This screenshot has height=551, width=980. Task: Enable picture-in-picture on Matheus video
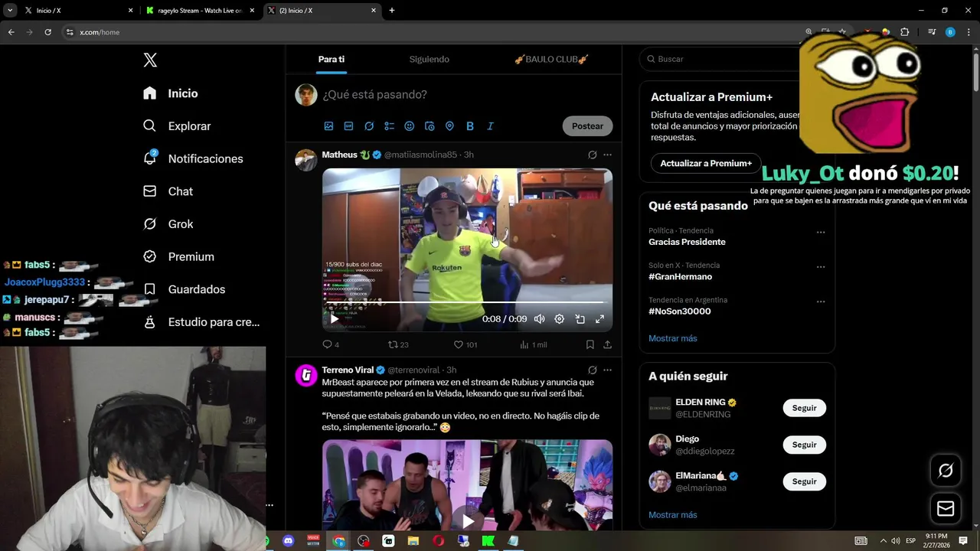pos(580,319)
